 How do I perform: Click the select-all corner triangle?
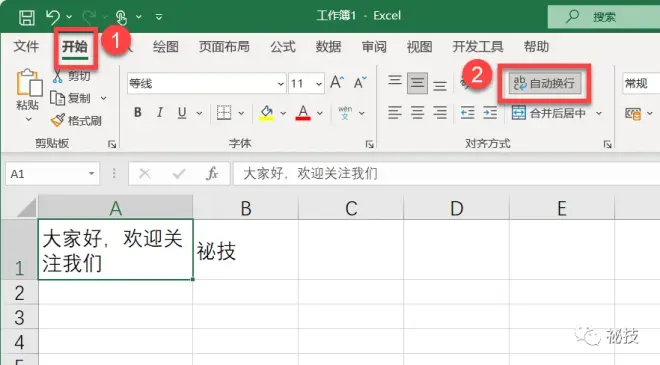[x=27, y=208]
